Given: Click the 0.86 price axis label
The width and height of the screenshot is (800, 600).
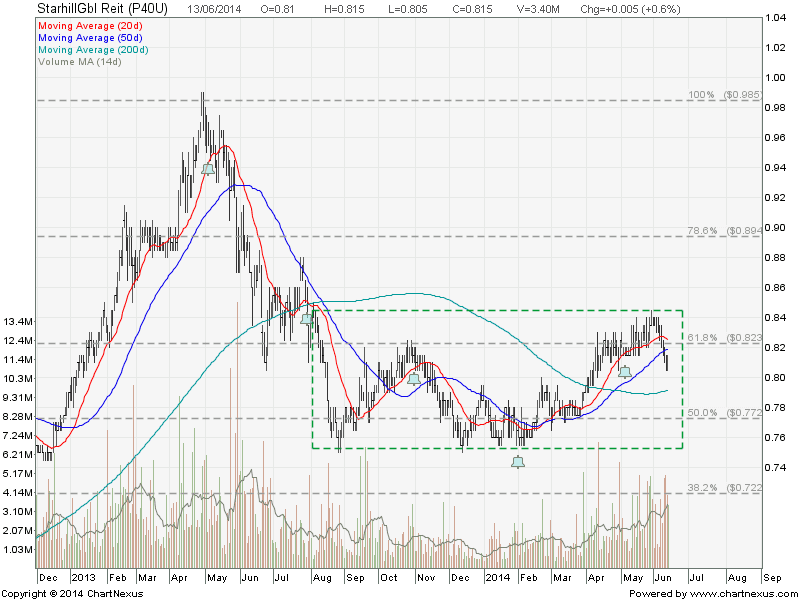Looking at the screenshot, I should pos(775,288).
